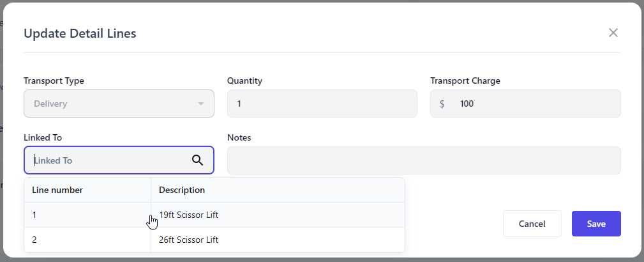Screen dimensions: 644x262
Task: Click the Notes field label
Action: coord(239,137)
